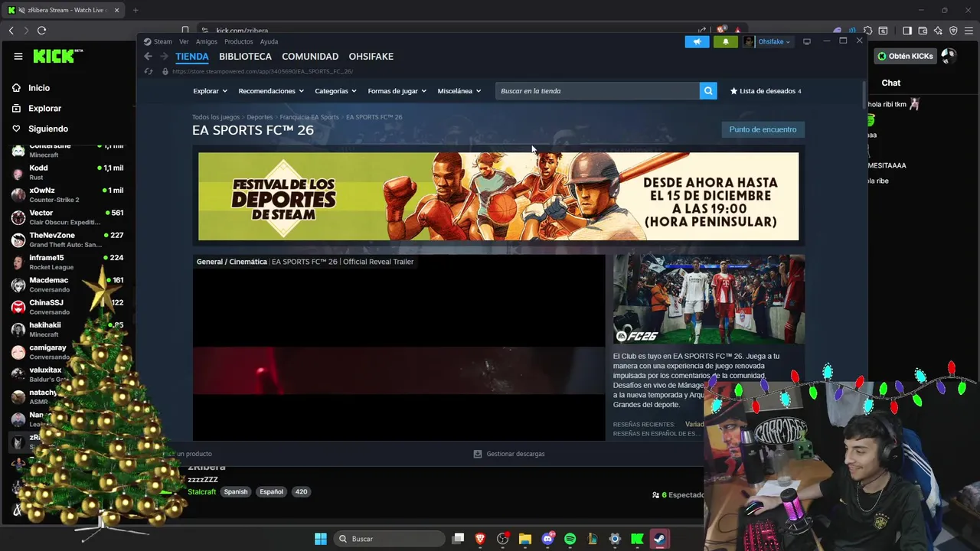The height and width of the screenshot is (551, 980).
Task: Open Kodd channel in sidebar
Action: [67, 172]
